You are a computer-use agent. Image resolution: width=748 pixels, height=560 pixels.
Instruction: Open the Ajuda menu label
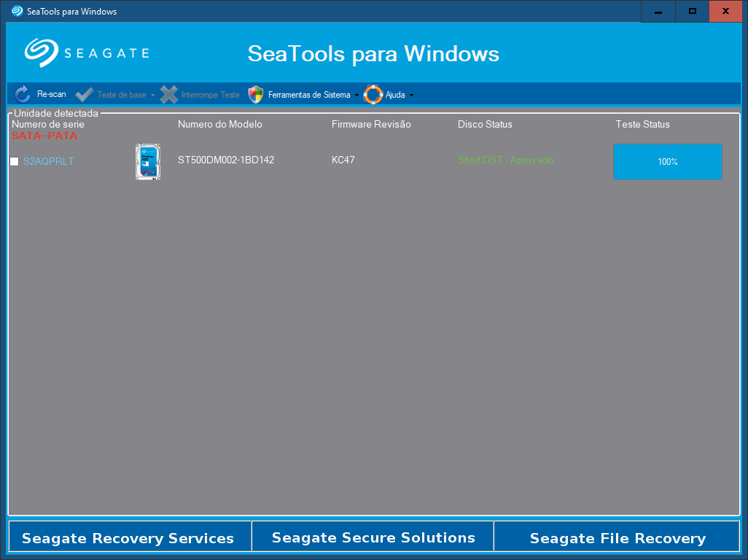coord(395,95)
